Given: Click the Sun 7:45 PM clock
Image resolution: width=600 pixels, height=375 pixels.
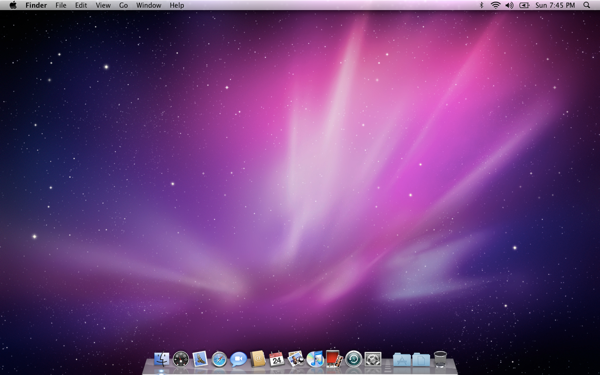Looking at the screenshot, I should [x=555, y=5].
